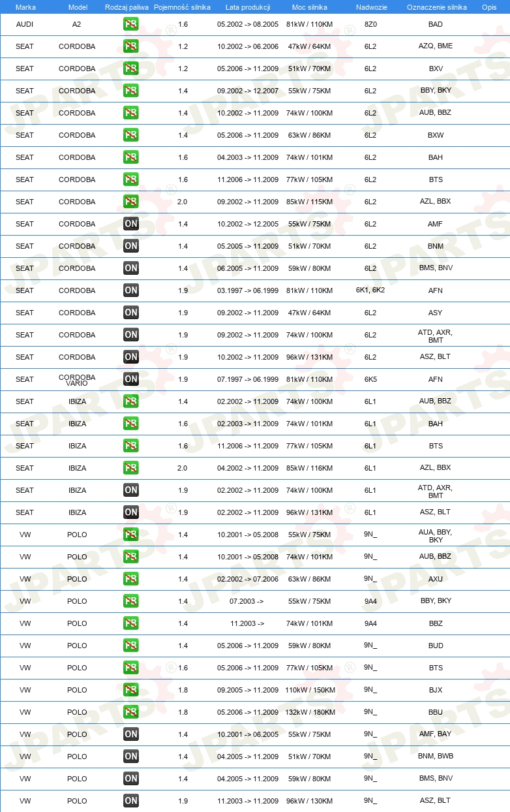This screenshot has width=510, height=812.
Task: Click the 11.2003 -> 11.2009 date cell
Action: pos(248,801)
